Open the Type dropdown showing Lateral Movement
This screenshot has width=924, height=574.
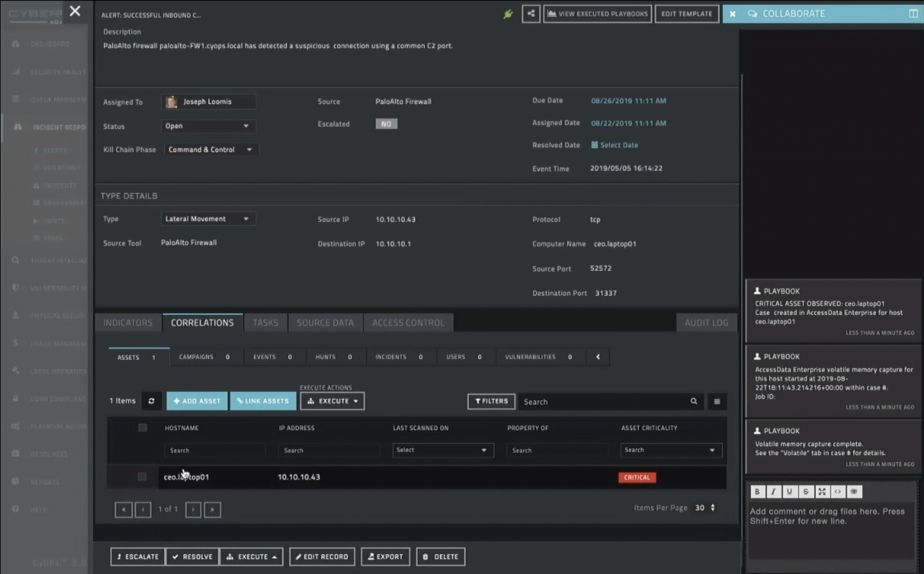tap(208, 219)
